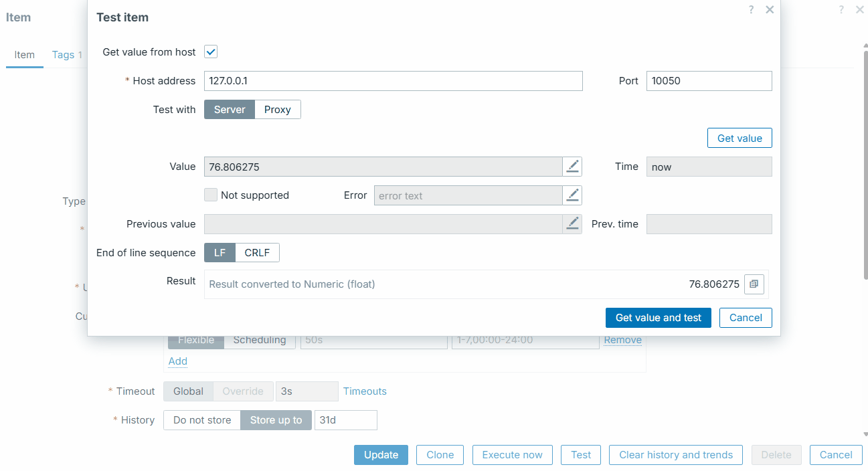Select Proxy for Test with
868x471 pixels.
coord(277,110)
